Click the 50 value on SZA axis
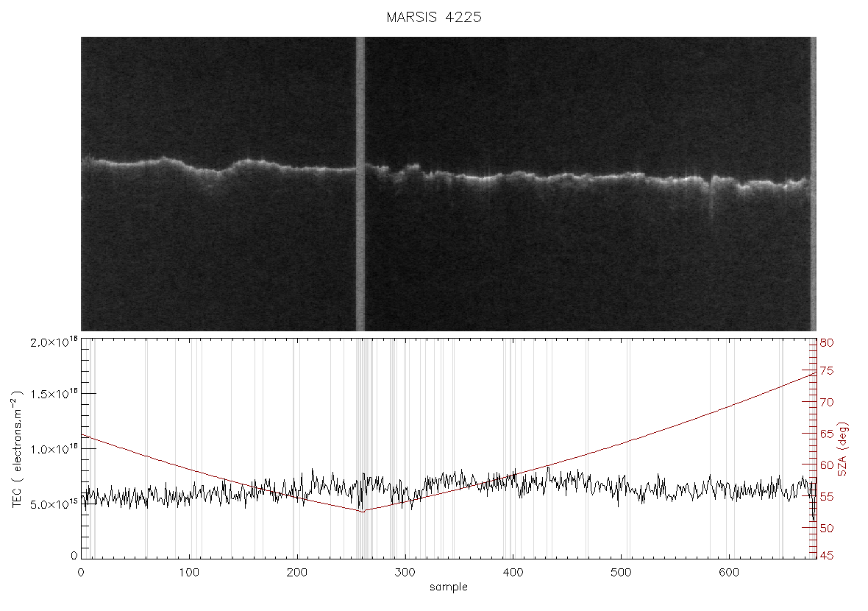This screenshot has height=611, width=868. point(827,529)
